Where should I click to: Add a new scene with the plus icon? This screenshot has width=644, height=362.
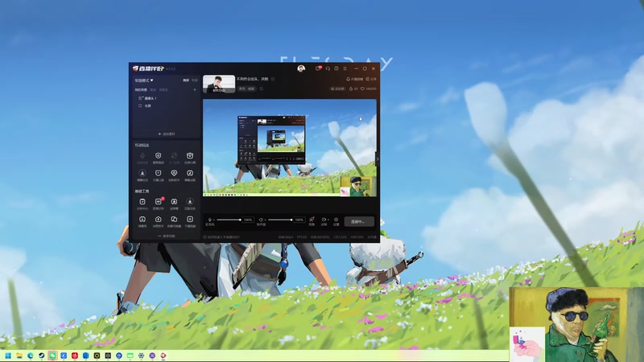(x=195, y=90)
